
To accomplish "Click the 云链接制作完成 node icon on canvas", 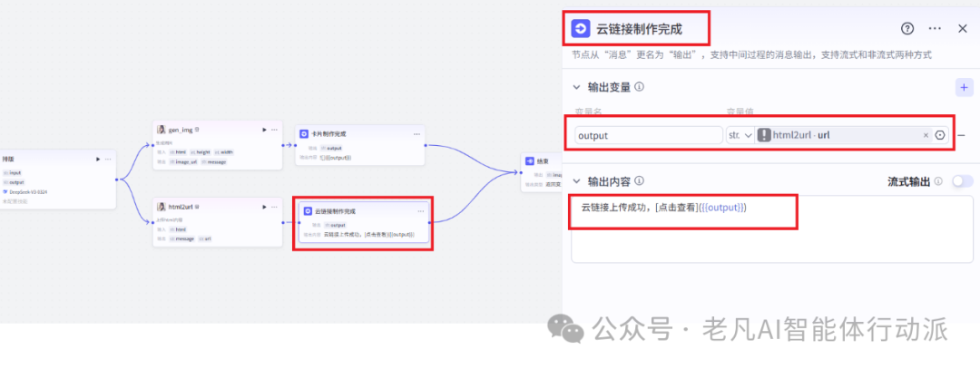I will 308,211.
